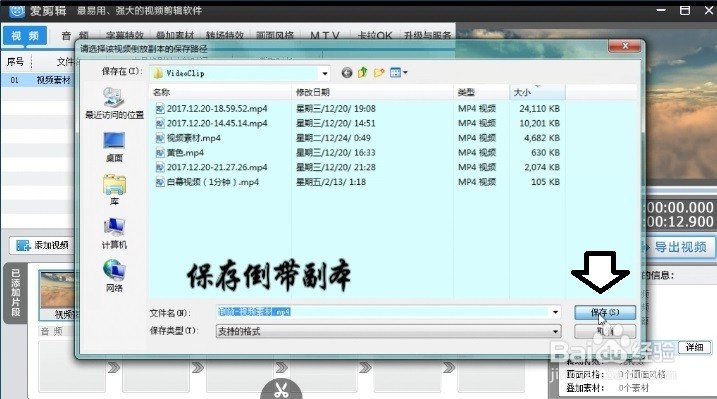
Task: Open the MTV tab in main window
Action: [x=325, y=35]
